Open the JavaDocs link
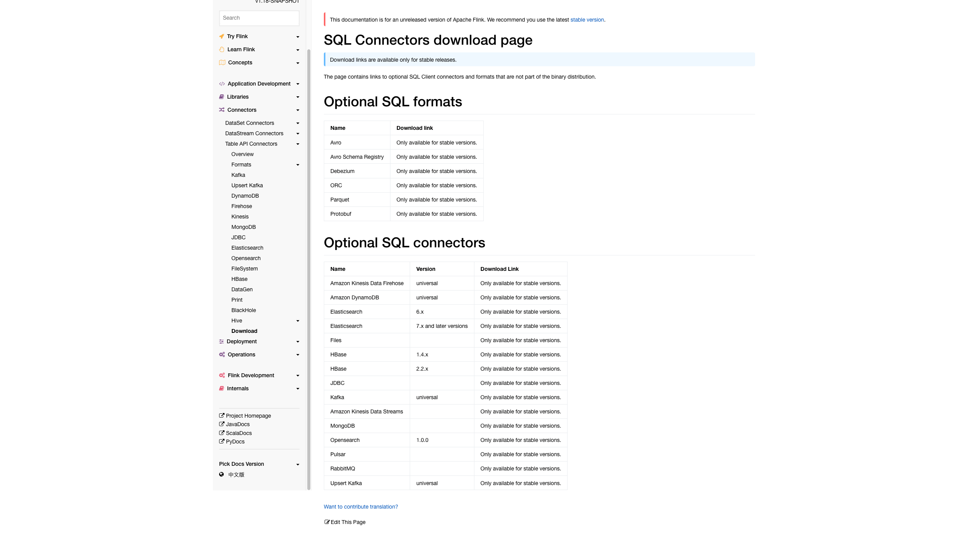The image size is (980, 544). [238, 424]
